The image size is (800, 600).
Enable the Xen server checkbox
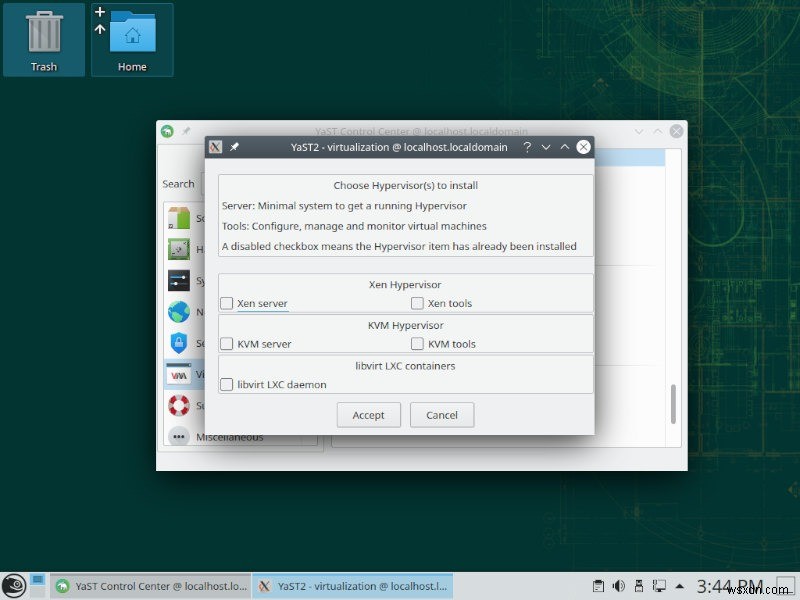[227, 303]
